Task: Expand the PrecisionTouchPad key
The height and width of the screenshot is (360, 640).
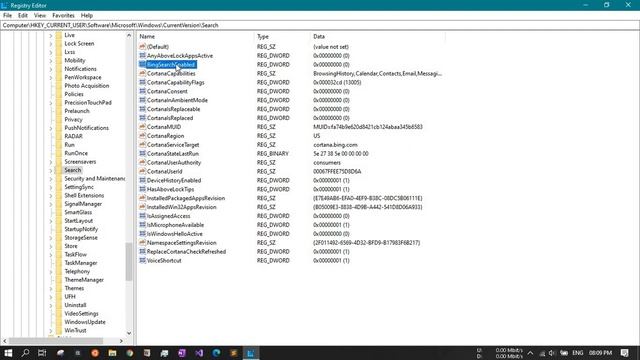Action: tap(51, 103)
